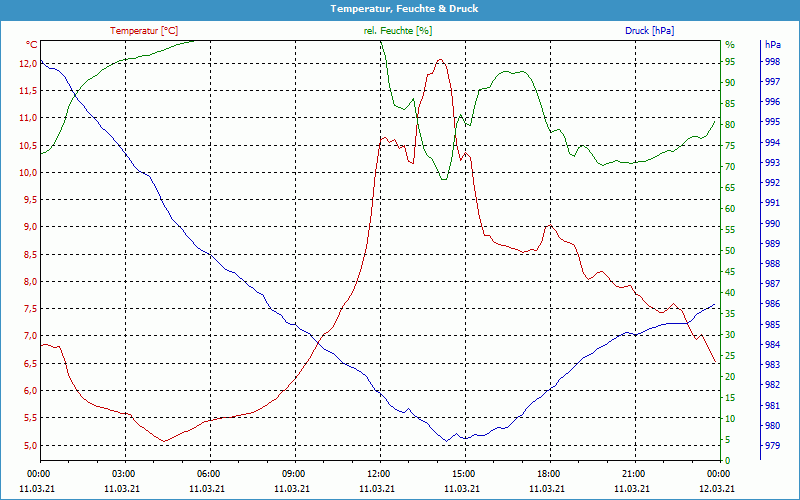Click the 21:00 time axis label
This screenshot has height=500, width=800.
pos(633,473)
